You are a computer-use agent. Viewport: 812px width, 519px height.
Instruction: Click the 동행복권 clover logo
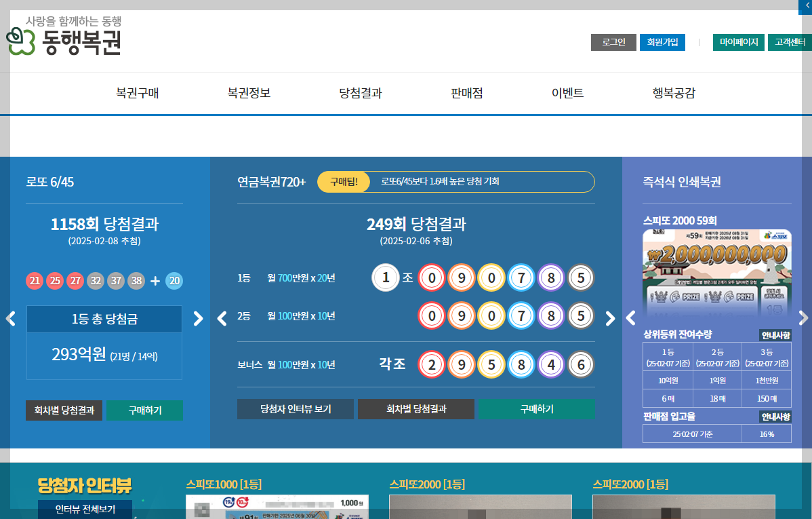pyautogui.click(x=64, y=36)
